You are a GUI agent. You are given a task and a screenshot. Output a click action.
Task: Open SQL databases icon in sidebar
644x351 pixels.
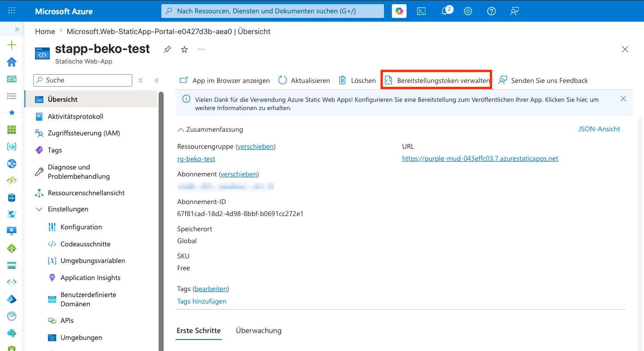[12, 198]
